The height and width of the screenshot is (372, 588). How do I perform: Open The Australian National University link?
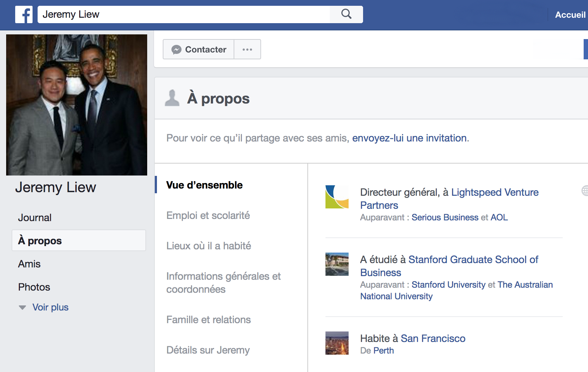[x=456, y=291]
